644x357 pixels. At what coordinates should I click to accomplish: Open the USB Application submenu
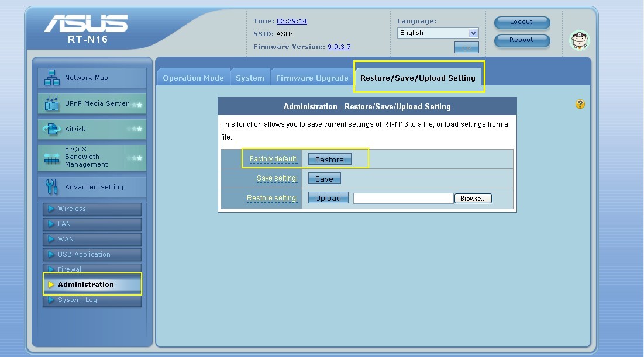click(x=92, y=255)
